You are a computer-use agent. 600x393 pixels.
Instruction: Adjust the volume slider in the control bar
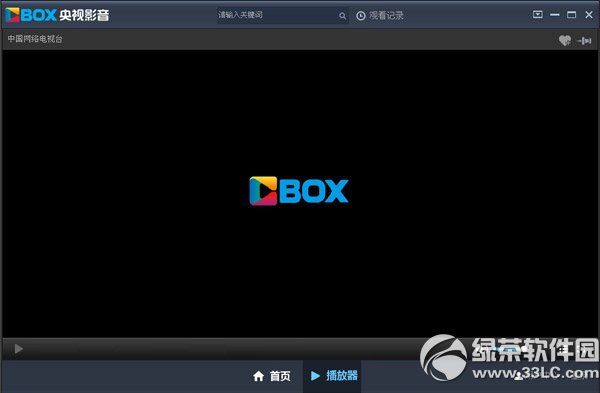[509, 349]
